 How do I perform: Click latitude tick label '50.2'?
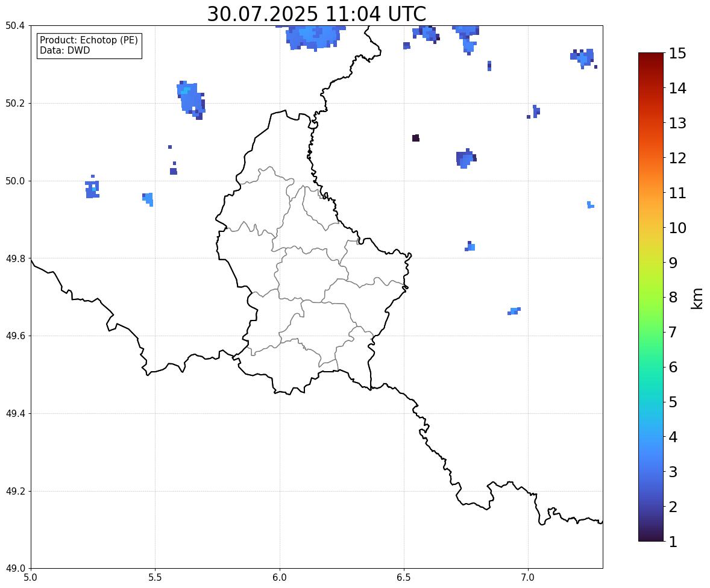[x=15, y=103]
